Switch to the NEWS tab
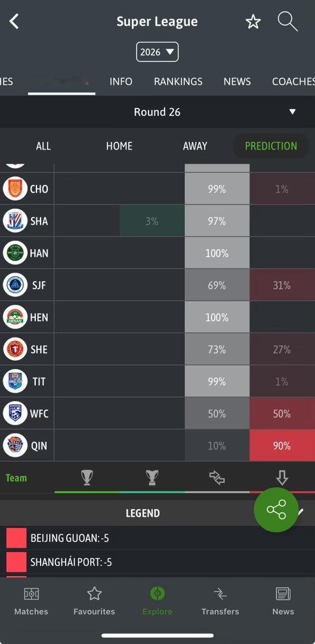 [x=237, y=81]
